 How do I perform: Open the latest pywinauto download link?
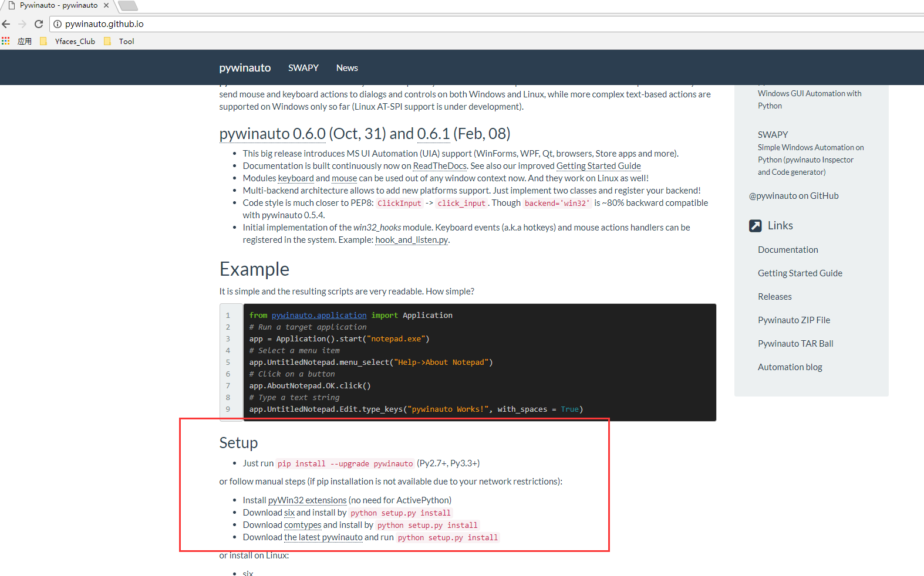pos(323,537)
